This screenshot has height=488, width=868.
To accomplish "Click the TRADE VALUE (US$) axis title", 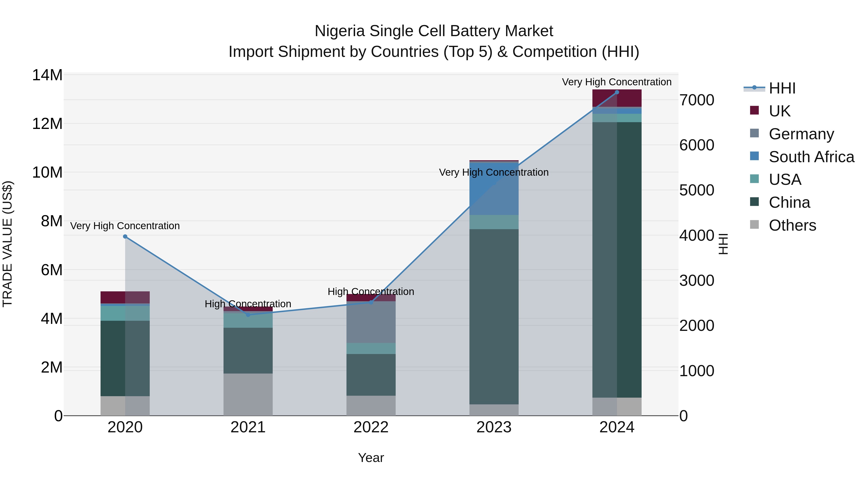I will click(7, 244).
